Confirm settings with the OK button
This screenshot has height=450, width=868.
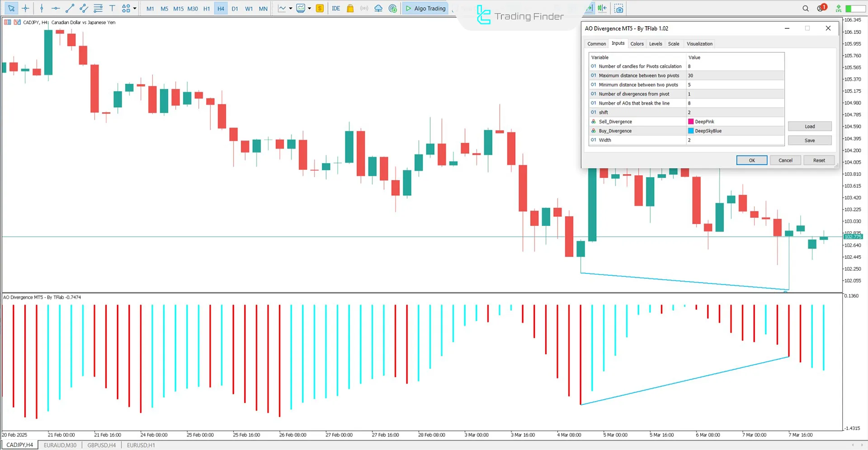751,160
